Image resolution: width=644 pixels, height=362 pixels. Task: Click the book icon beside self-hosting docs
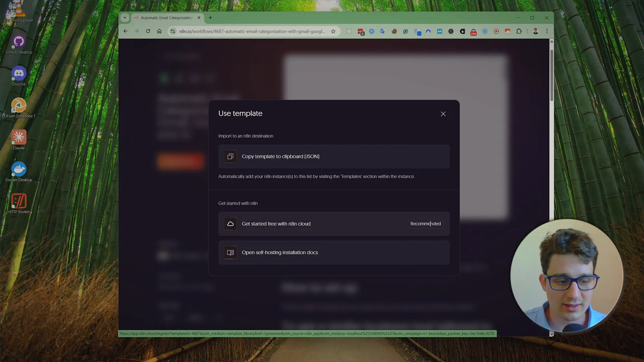click(x=230, y=253)
